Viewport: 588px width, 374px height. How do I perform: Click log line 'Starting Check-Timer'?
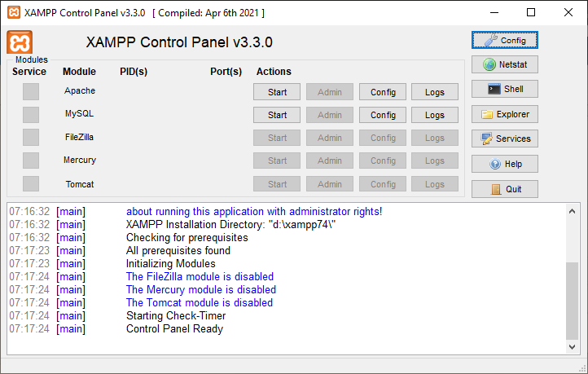176,316
